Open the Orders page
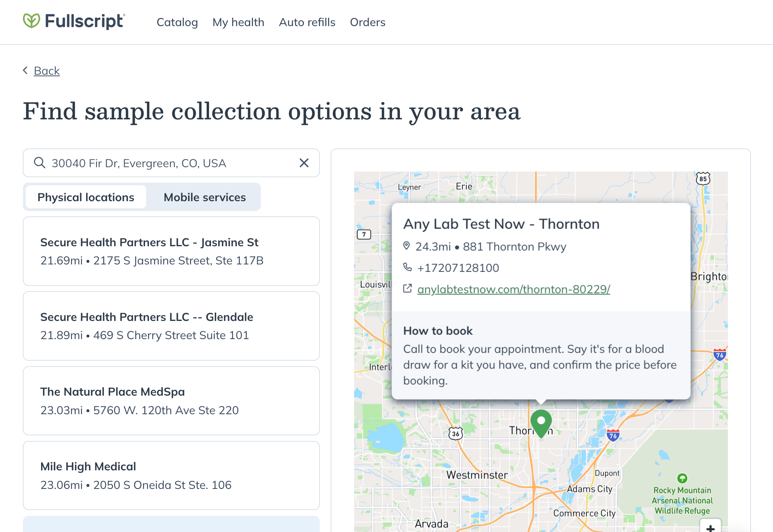The width and height of the screenshot is (773, 532). point(368,22)
